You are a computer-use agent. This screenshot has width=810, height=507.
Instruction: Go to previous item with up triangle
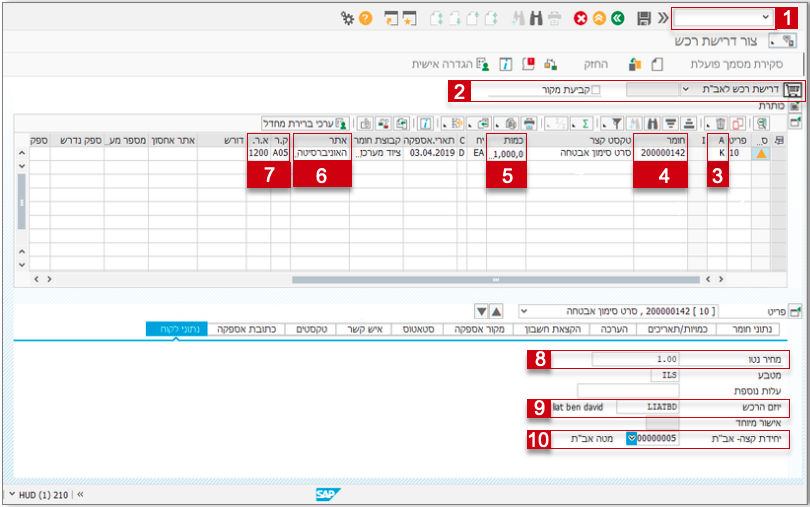click(496, 311)
